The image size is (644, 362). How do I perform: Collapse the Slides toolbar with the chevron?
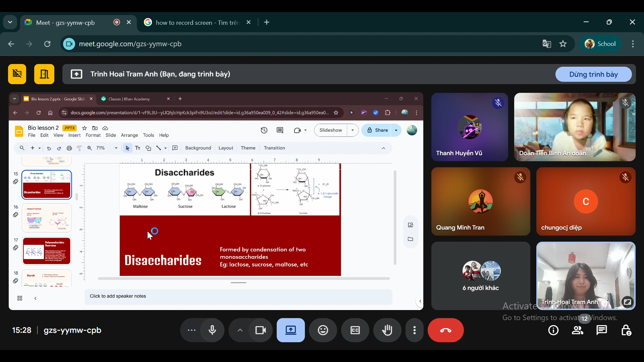click(x=384, y=148)
